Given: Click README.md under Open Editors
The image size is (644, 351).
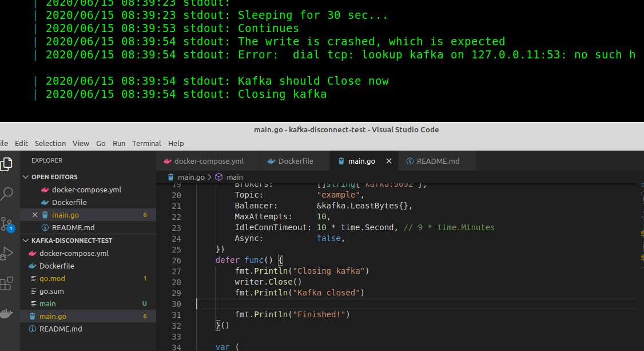Looking at the screenshot, I should coord(73,227).
